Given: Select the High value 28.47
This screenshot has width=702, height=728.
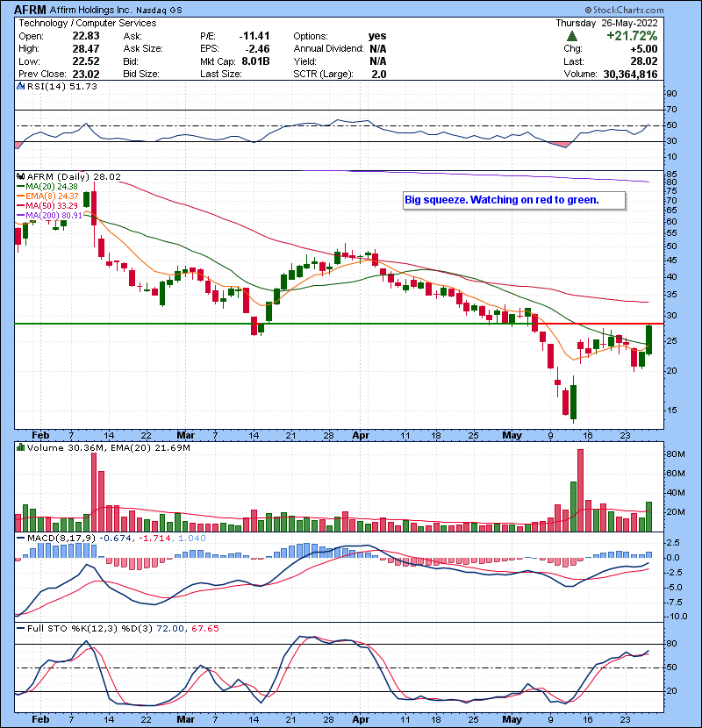Looking at the screenshot, I should point(85,48).
